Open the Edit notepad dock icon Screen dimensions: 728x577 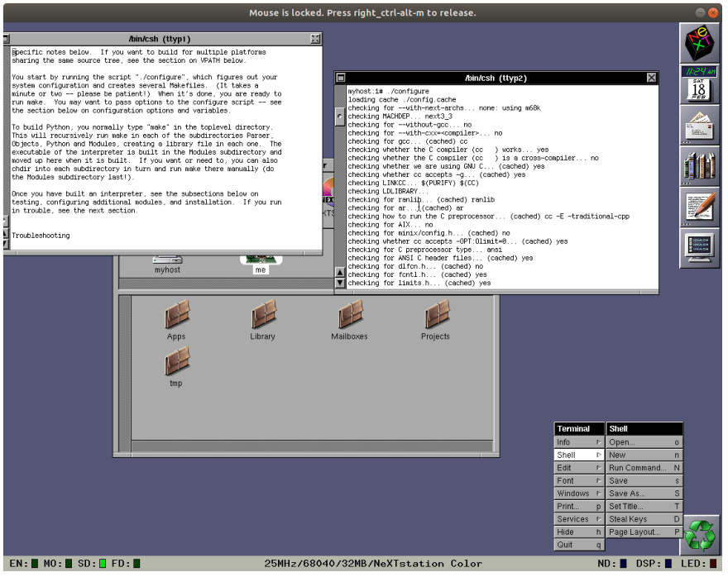pos(700,207)
